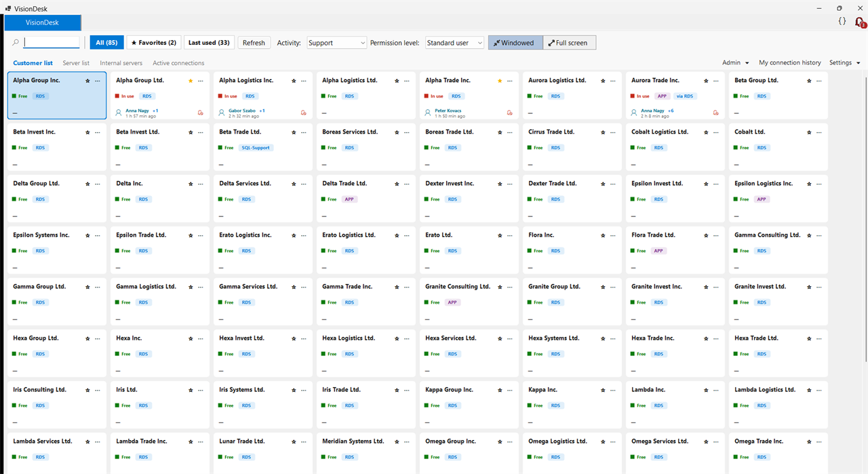Screen dimensions: 868x474
Task: Open three-dot menu on Cobalt Ltd. card
Action: [819, 132]
